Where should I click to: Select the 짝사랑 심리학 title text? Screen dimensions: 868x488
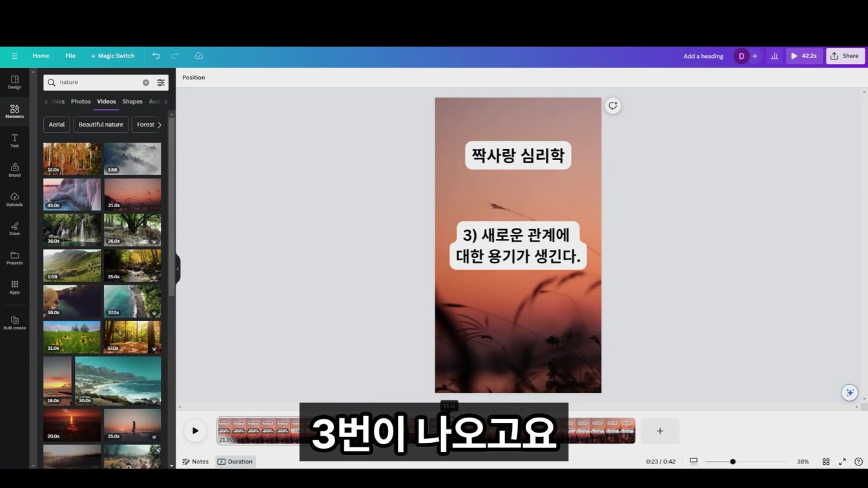click(518, 156)
